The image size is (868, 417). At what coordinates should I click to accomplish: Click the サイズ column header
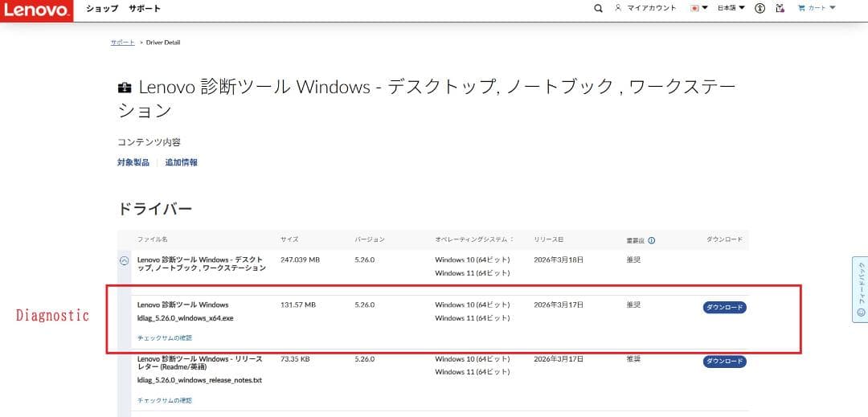pyautogui.click(x=289, y=239)
